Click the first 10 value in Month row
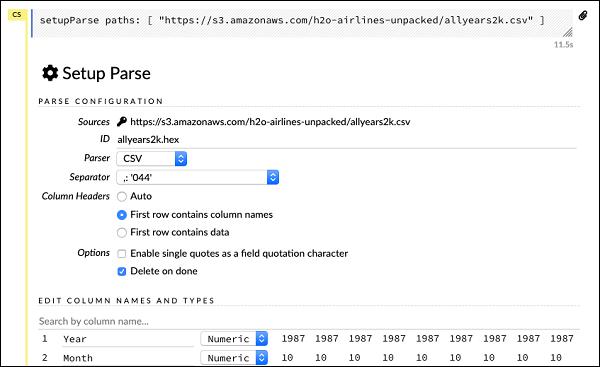The width and height of the screenshot is (600, 367). point(287,358)
